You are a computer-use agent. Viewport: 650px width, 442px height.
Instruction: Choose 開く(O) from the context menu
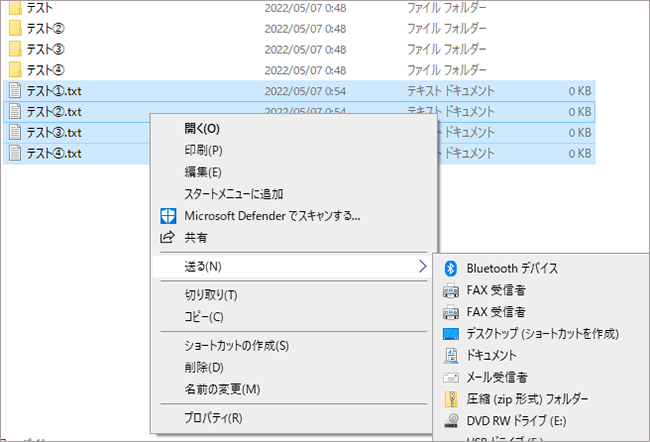202,129
